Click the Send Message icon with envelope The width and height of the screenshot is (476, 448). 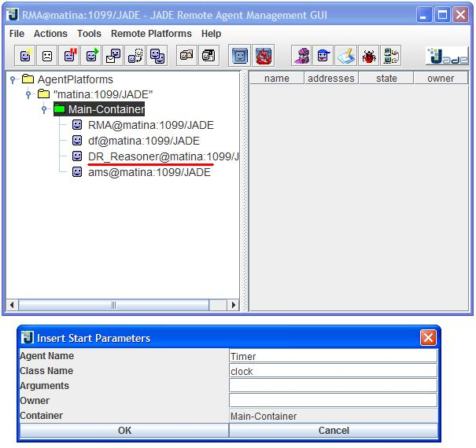click(113, 56)
